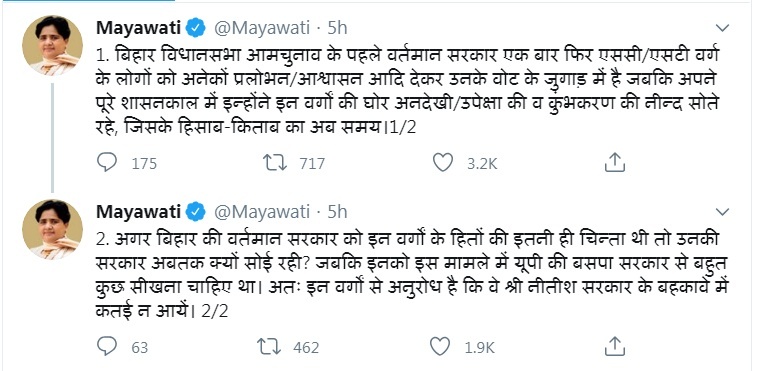Image resolution: width=762 pixels, height=371 pixels.
Task: Reply to the first tweet with 175 comments
Action: (107, 162)
